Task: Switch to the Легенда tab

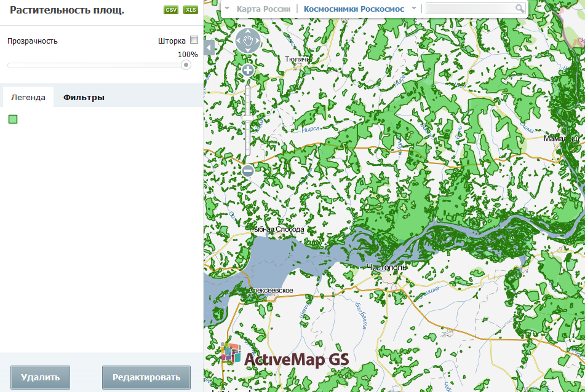Action: [x=28, y=97]
